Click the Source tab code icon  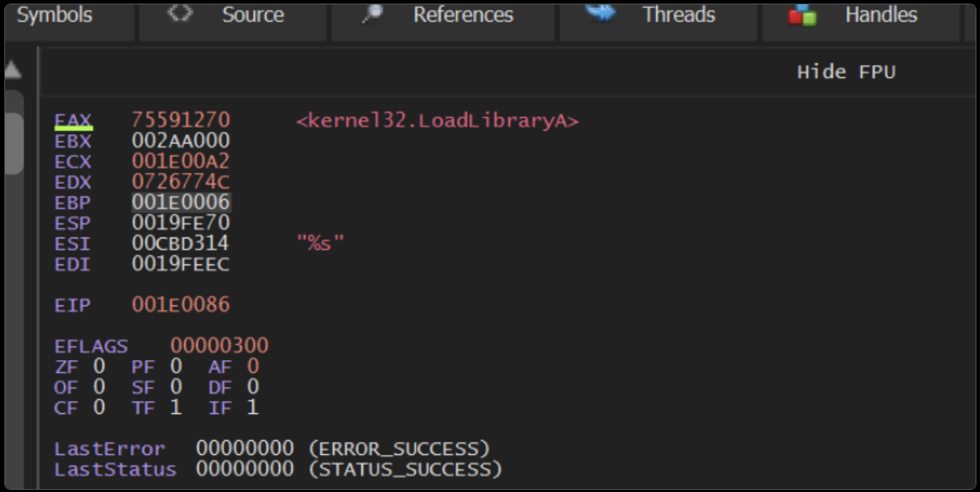(x=179, y=13)
